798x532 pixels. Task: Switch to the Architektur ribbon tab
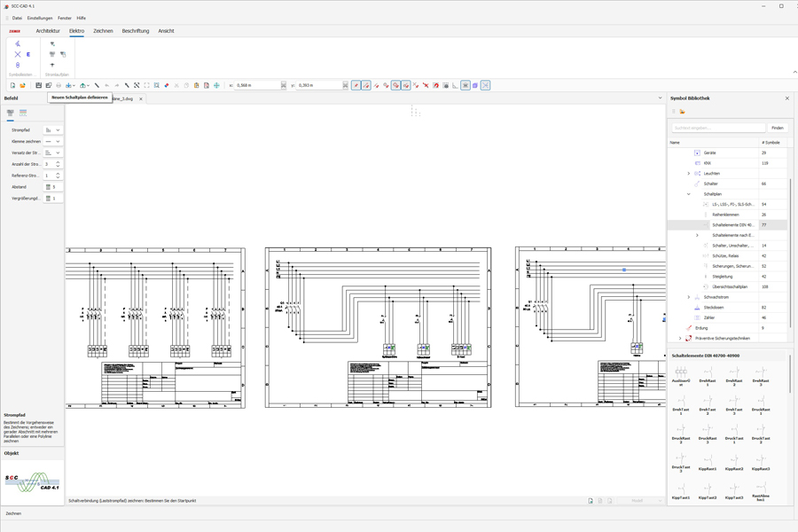pyautogui.click(x=48, y=31)
